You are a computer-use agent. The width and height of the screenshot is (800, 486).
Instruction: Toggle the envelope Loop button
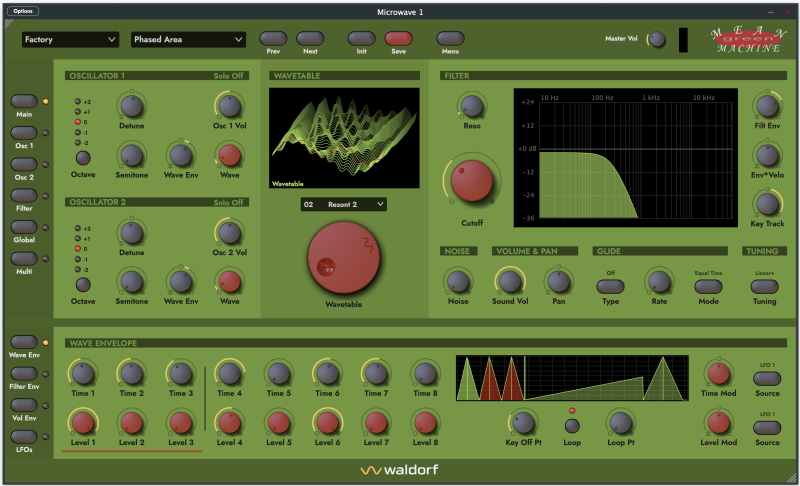(x=572, y=425)
